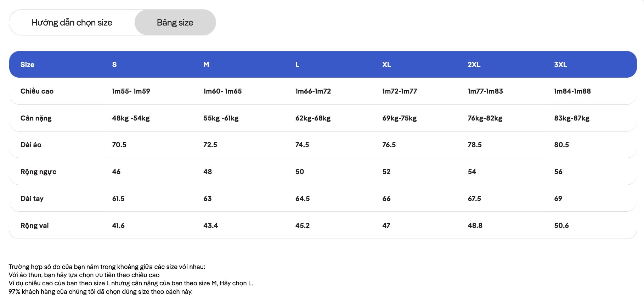The height and width of the screenshot is (302, 644).
Task: Click the 69kg-75kg weight cell
Action: click(400, 118)
